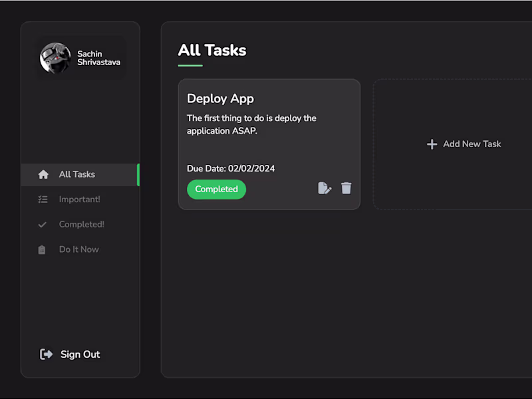Edit the Deploy App task
Screen dimensions: 532x399
[x=325, y=188]
